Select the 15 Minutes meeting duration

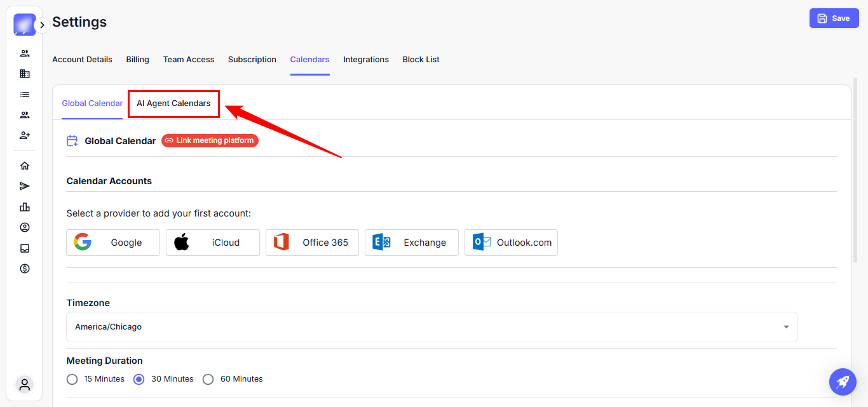click(x=72, y=379)
